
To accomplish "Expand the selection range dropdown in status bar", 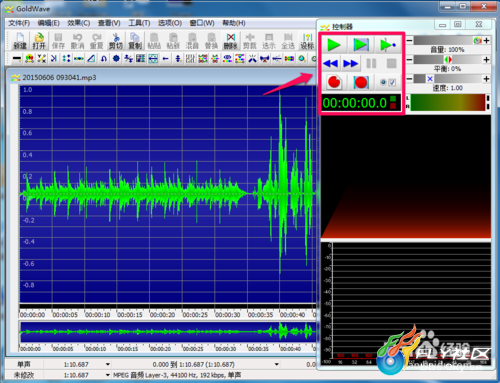I will (x=277, y=364).
